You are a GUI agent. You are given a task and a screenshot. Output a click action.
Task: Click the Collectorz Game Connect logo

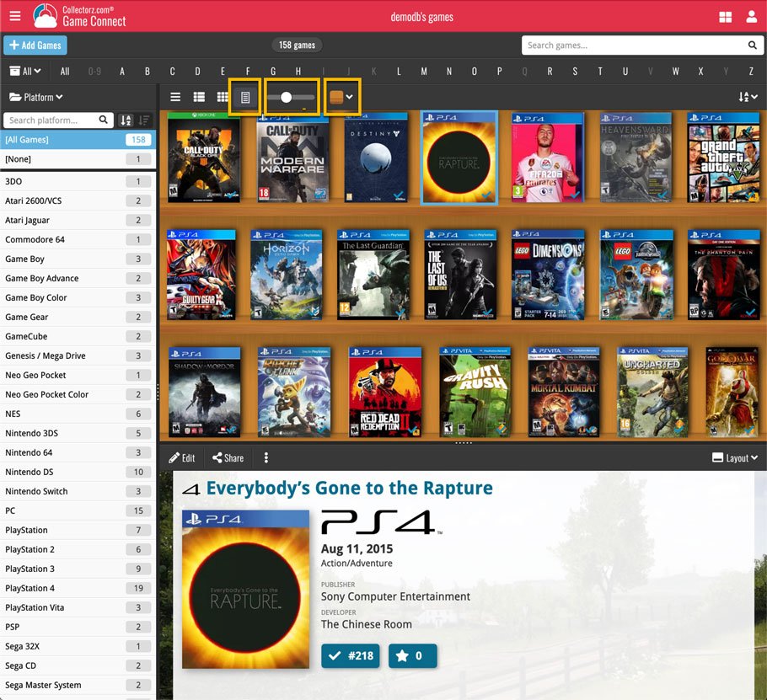79,16
